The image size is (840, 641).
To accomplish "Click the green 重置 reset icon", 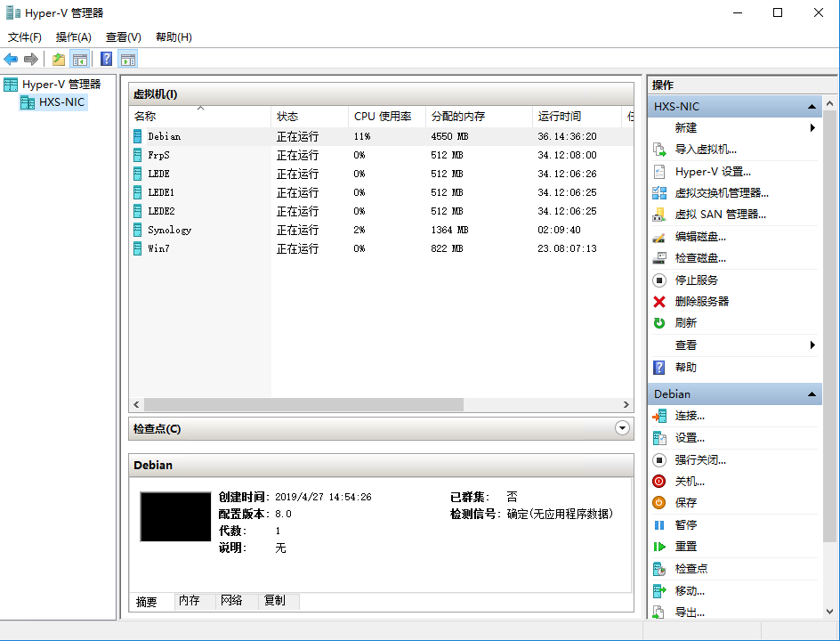I will click(659, 547).
